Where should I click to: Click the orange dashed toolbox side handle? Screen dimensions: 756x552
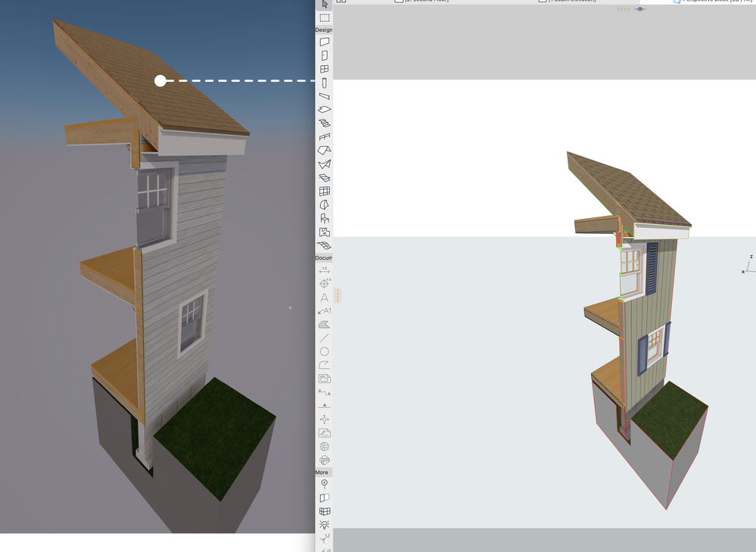338,296
